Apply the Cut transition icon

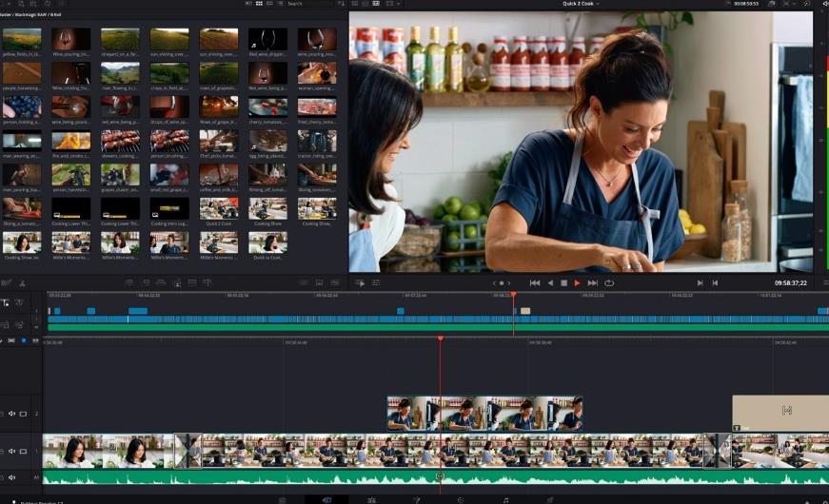tap(304, 283)
